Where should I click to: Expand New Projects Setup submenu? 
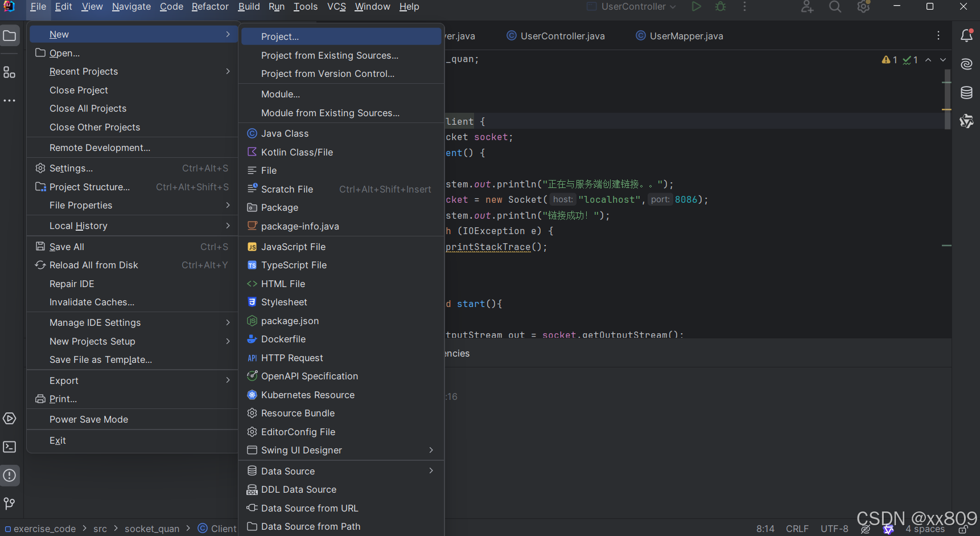click(x=132, y=341)
